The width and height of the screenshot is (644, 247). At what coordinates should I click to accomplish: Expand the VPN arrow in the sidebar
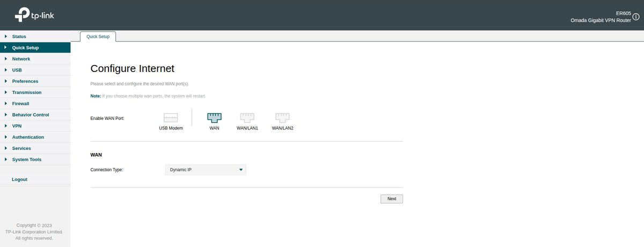(x=5, y=126)
